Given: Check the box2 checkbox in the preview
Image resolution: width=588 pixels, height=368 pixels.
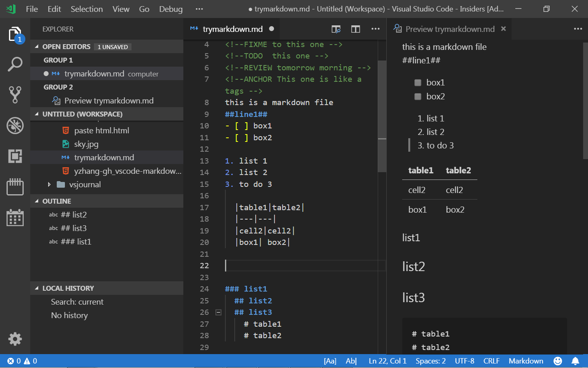Looking at the screenshot, I should [x=418, y=96].
